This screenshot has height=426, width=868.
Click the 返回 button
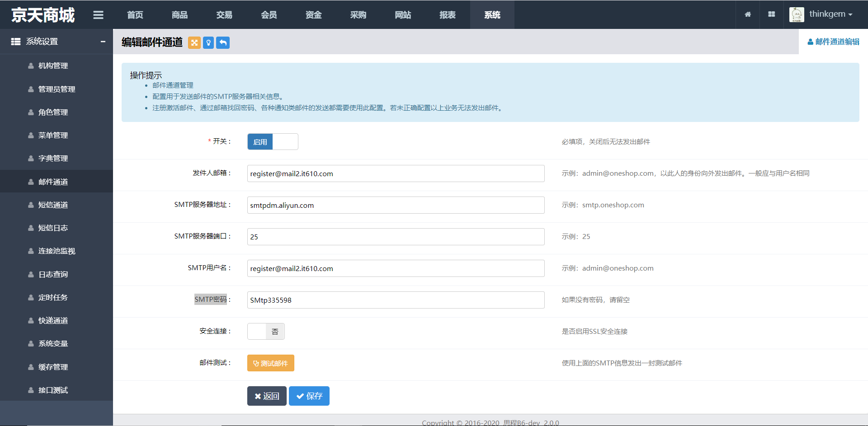click(x=267, y=396)
